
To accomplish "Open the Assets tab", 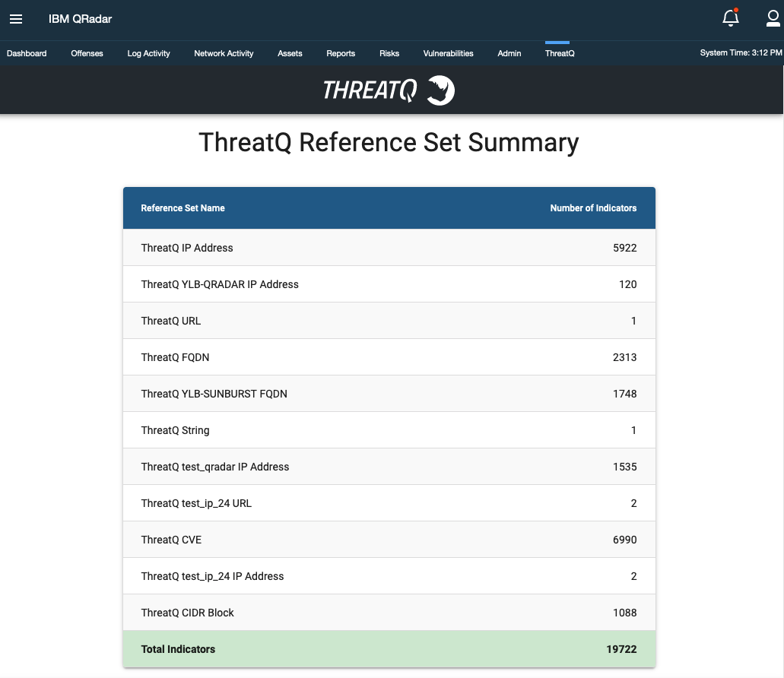I will 290,53.
